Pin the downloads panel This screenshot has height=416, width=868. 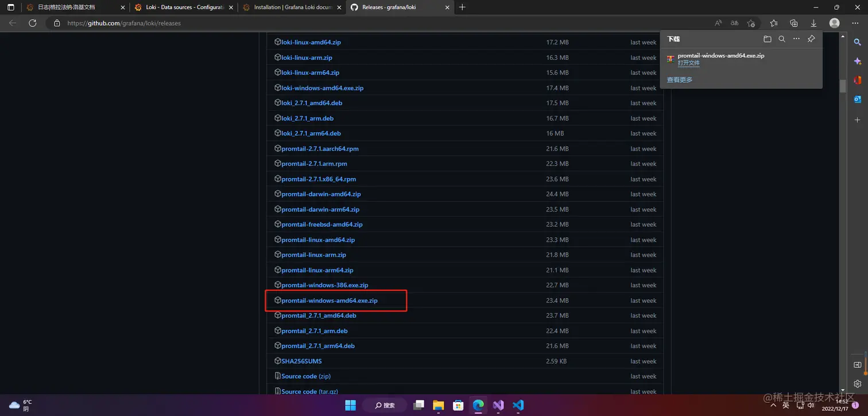pos(811,39)
